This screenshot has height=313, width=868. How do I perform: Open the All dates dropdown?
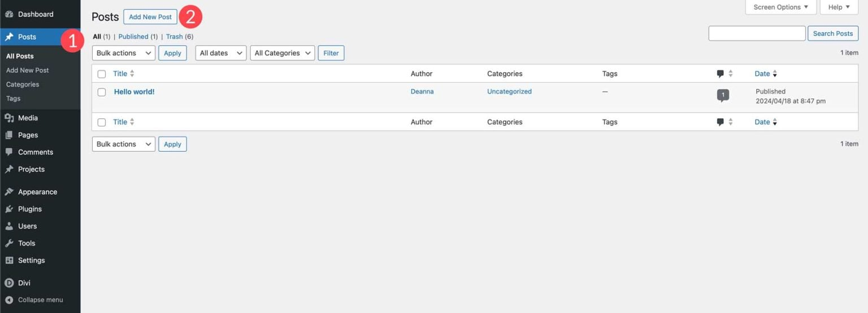click(x=221, y=53)
